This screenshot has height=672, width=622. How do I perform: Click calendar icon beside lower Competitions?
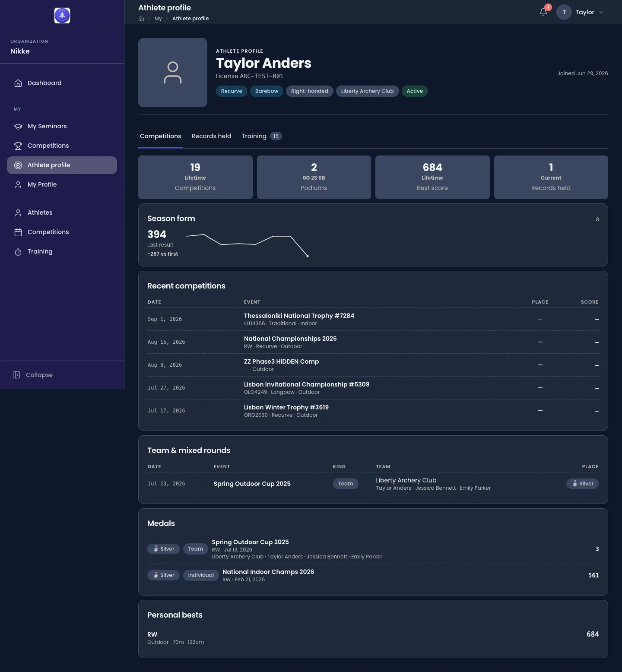(18, 232)
